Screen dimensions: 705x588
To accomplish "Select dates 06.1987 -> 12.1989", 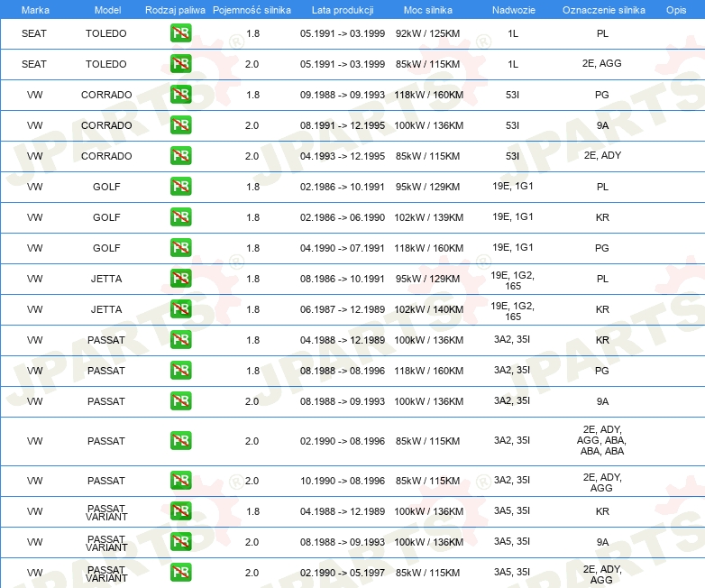I will pos(343,309).
